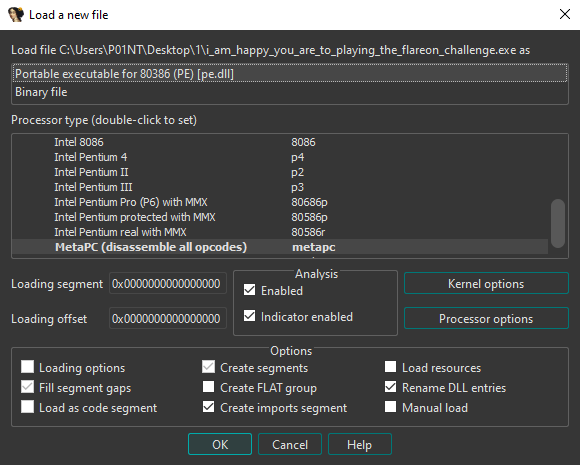This screenshot has width=580, height=465.
Task: Confirm loading with the OK button
Action: click(220, 444)
